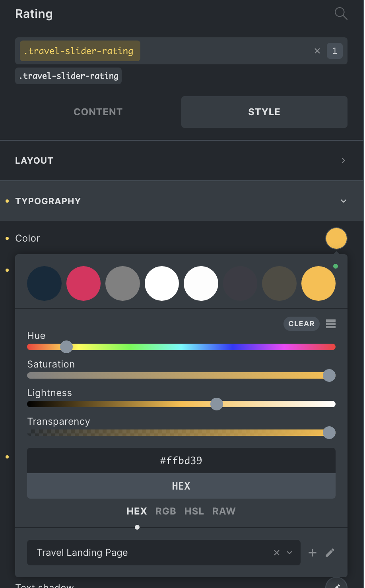The width and height of the screenshot is (365, 588).
Task: Select the Style tab
Action: pos(264,112)
